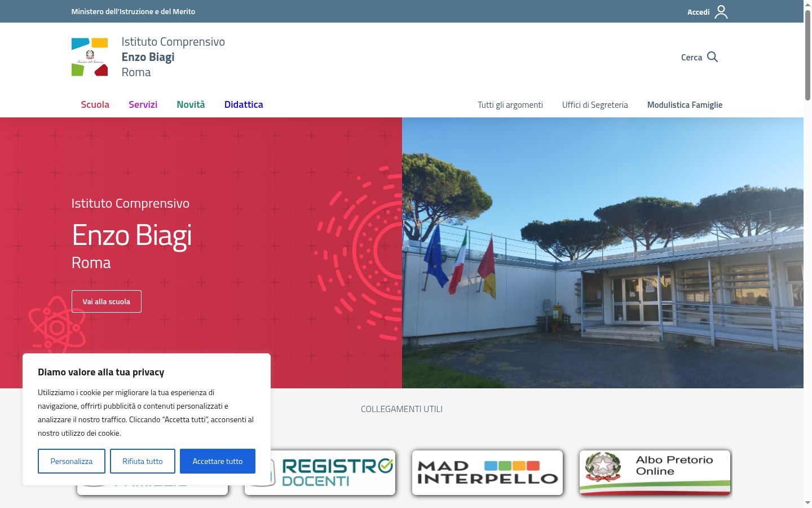Click the page vertical scrollbar

tap(807, 254)
